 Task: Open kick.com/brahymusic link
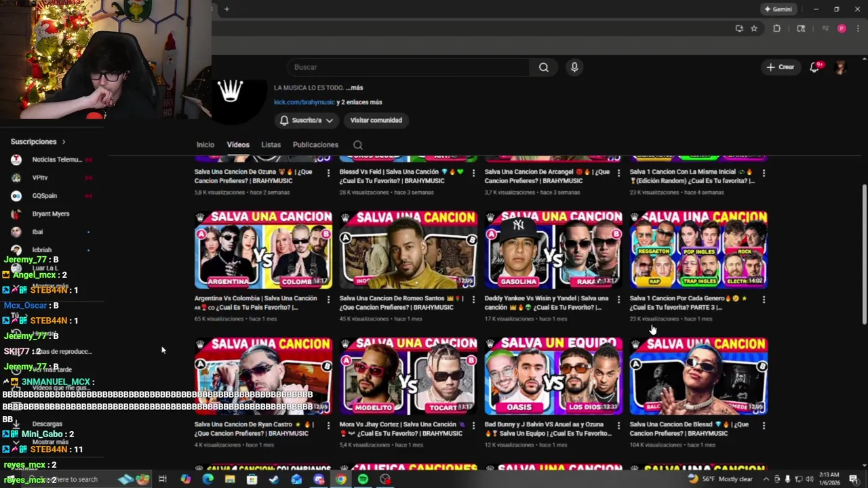304,102
